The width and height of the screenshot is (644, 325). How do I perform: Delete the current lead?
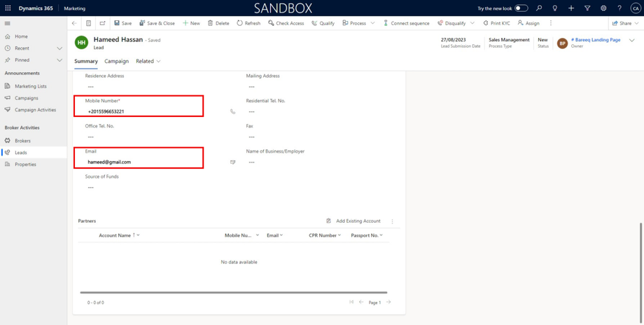(218, 23)
